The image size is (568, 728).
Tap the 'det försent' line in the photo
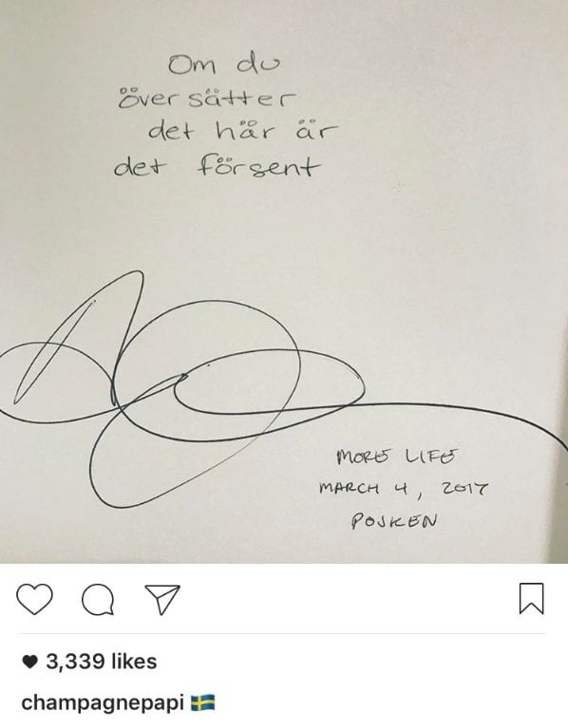(217, 166)
